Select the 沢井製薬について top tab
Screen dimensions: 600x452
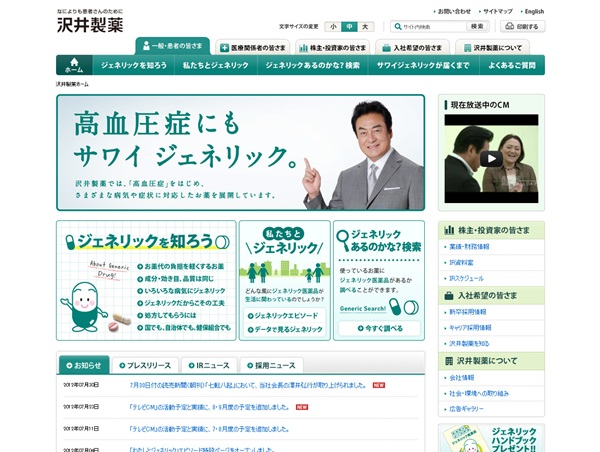pos(492,47)
